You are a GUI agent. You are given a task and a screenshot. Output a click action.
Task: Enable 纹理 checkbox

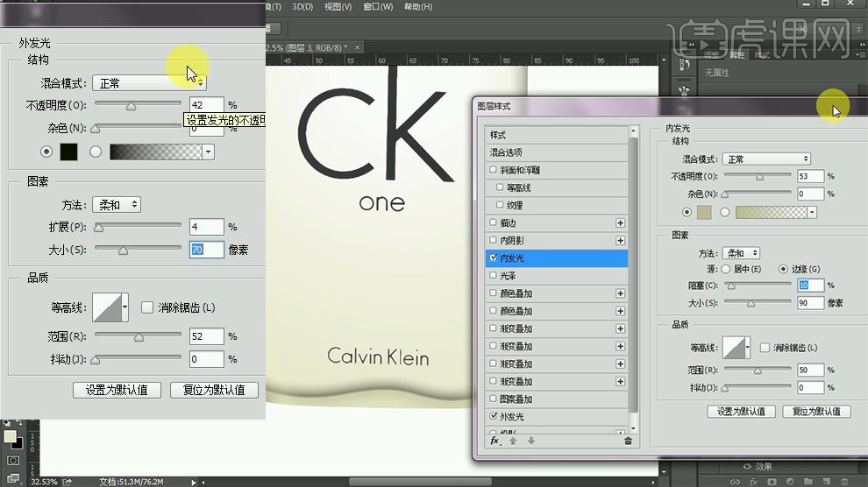[500, 205]
